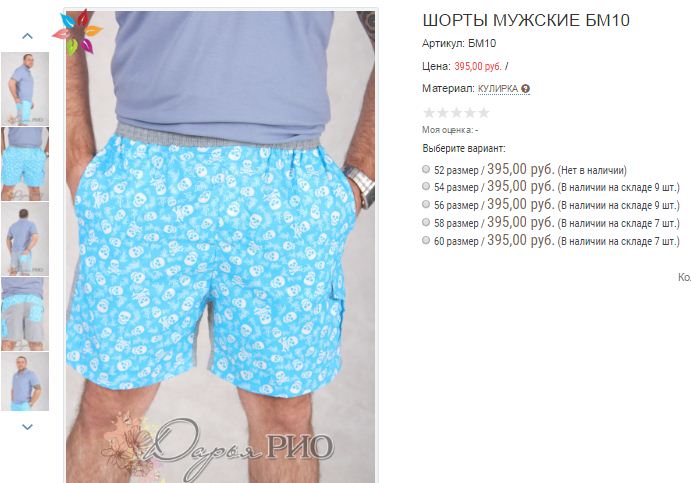This screenshot has width=691, height=483.
Task: Show more thumbnails with the down chevron
Action: tap(27, 427)
